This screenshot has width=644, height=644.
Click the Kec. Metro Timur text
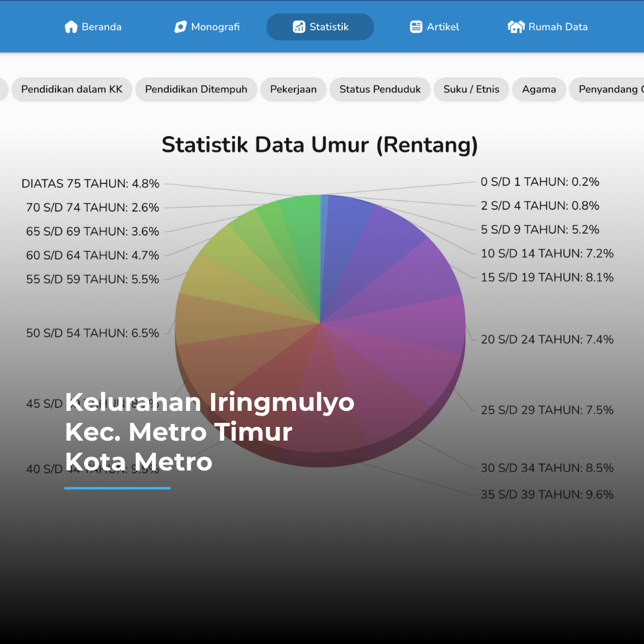(179, 432)
